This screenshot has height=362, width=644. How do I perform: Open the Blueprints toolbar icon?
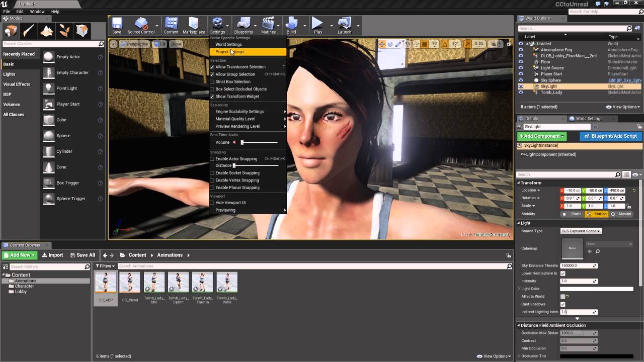244,26
